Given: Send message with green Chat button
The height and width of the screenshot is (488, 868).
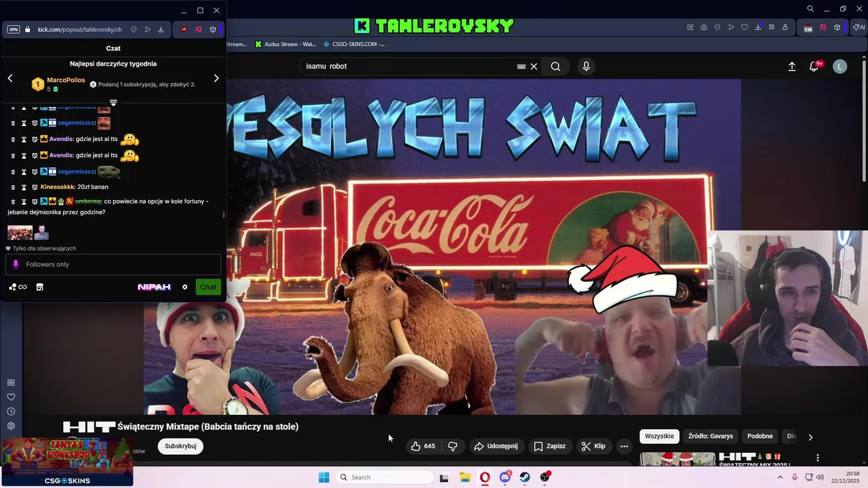Looking at the screenshot, I should (208, 287).
